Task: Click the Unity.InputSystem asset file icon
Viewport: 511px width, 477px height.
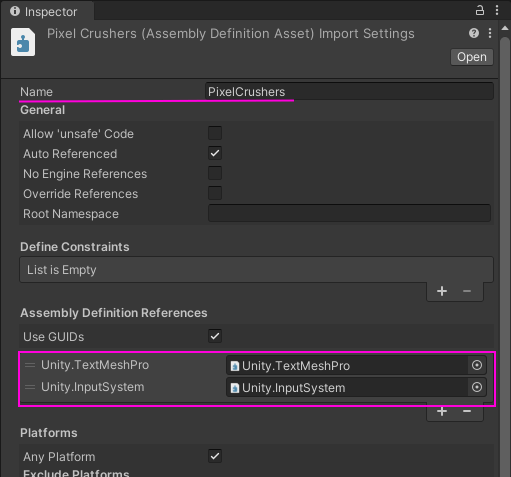Action: tap(235, 388)
